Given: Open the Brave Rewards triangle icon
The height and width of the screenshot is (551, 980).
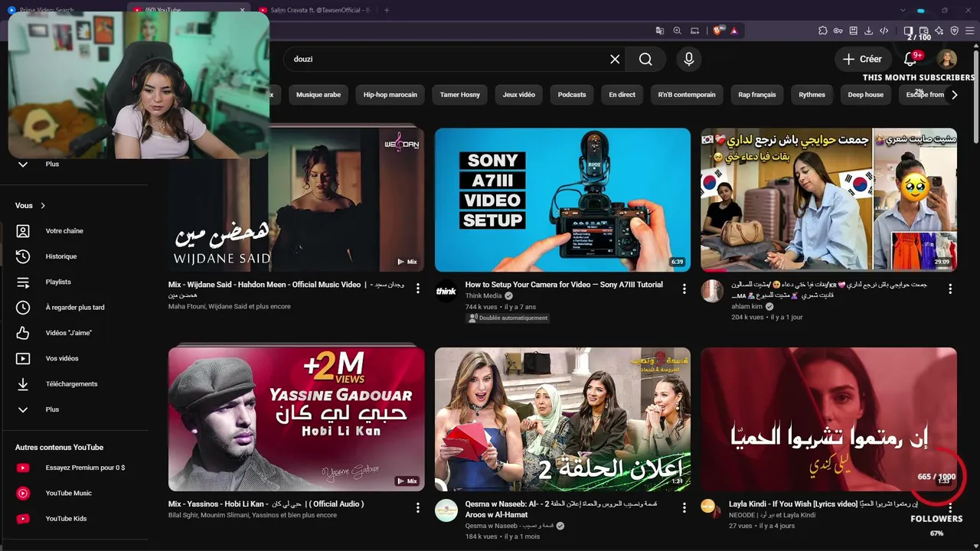Looking at the screenshot, I should click(x=734, y=31).
